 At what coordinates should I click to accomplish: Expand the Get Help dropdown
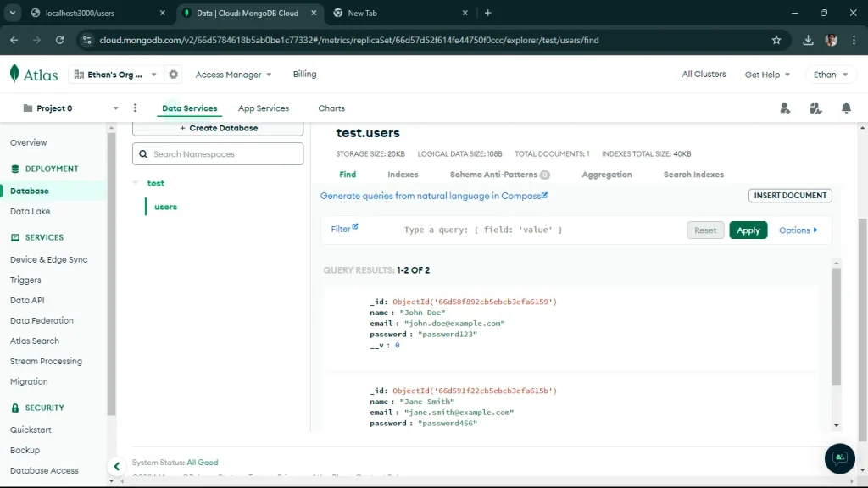point(767,75)
